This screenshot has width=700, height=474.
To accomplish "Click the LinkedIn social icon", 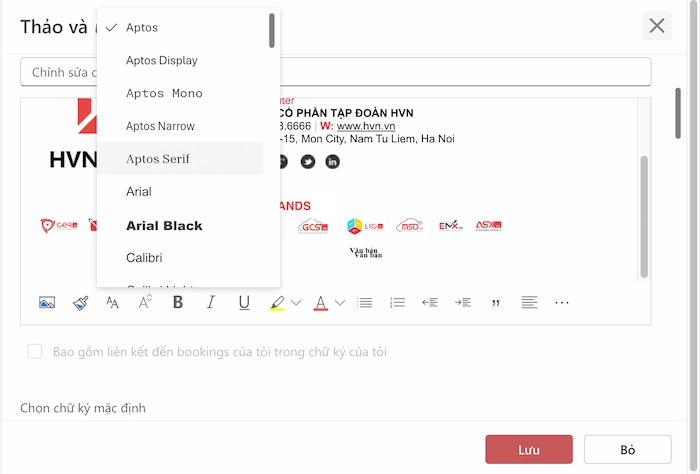I will tap(332, 162).
